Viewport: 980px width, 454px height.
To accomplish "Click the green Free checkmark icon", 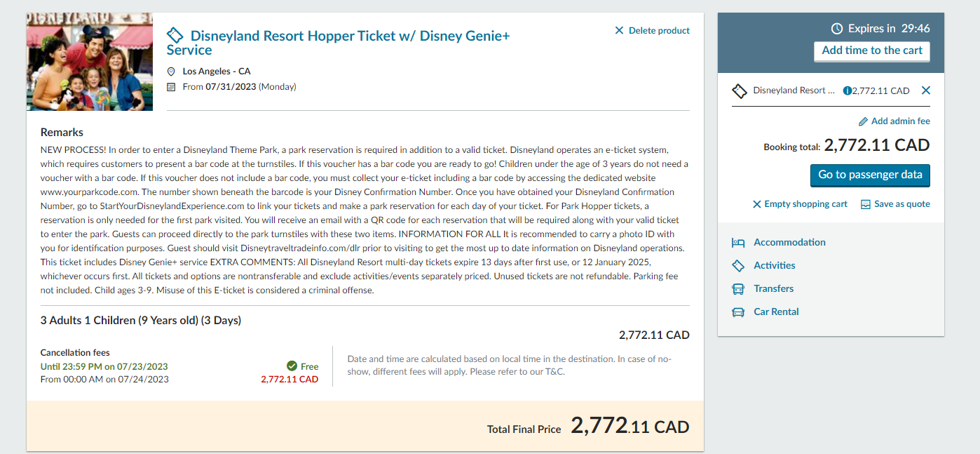I will click(292, 366).
